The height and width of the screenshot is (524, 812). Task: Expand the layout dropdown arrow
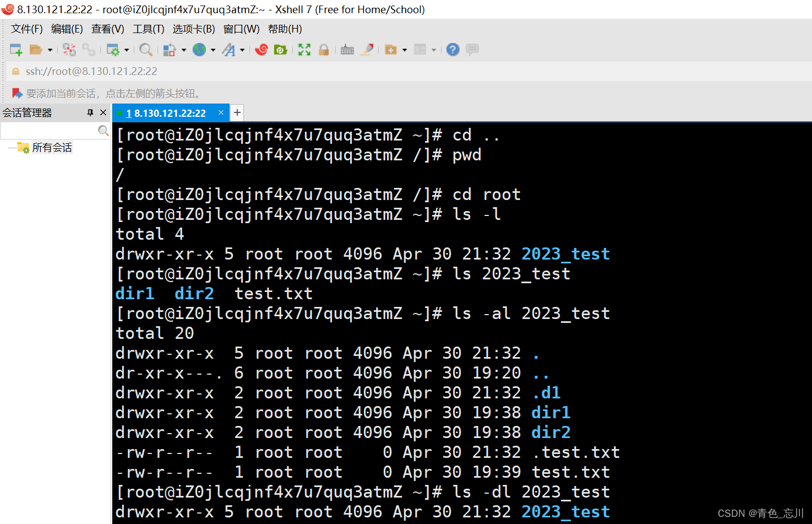pyautogui.click(x=434, y=50)
